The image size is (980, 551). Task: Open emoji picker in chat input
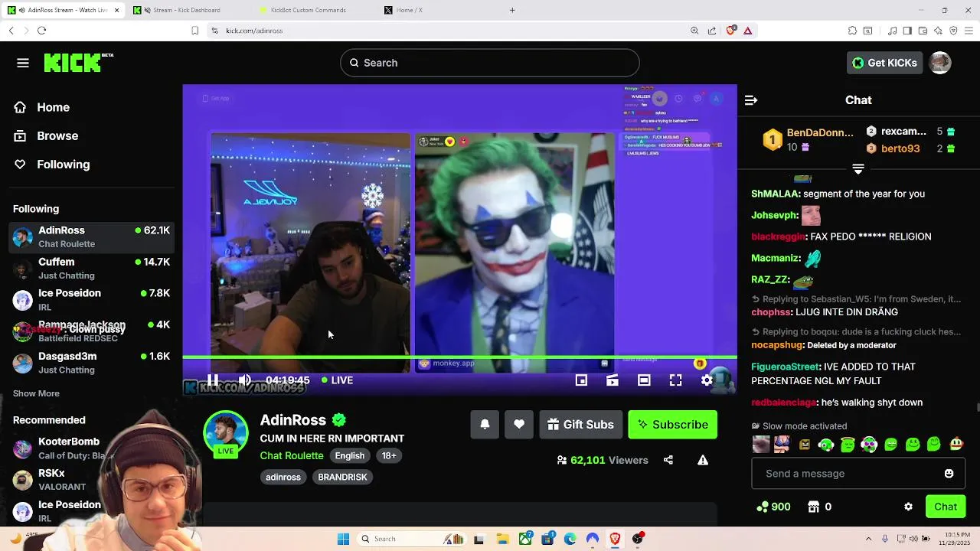click(949, 474)
